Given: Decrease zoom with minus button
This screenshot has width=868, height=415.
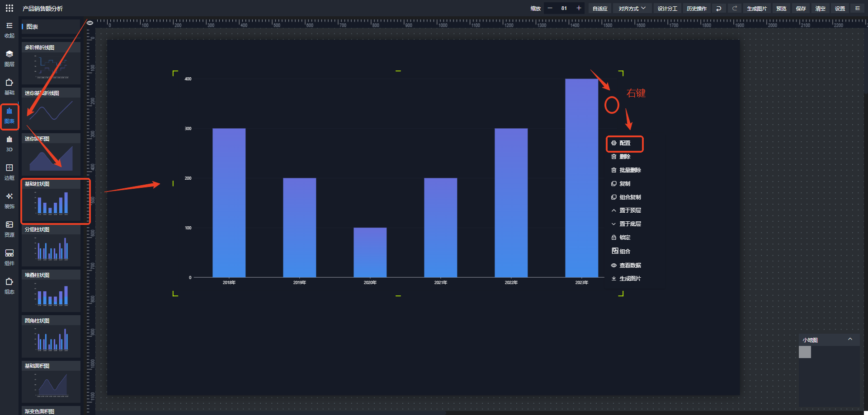Looking at the screenshot, I should tap(550, 8).
